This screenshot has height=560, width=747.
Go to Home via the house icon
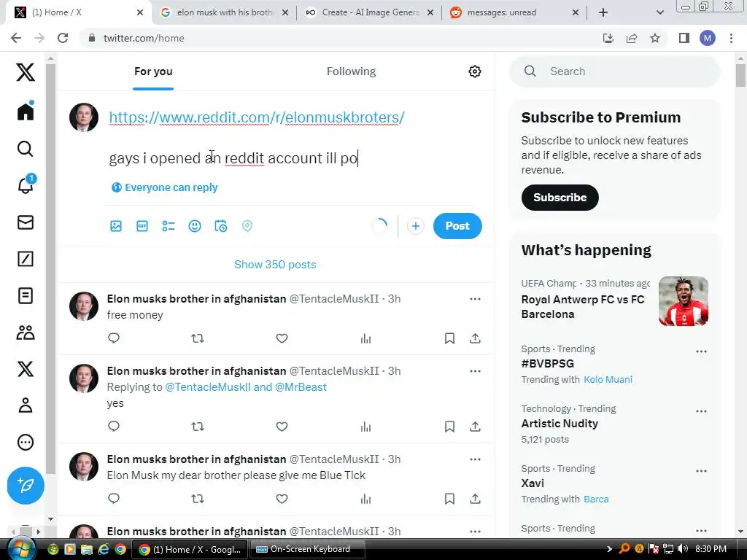click(26, 112)
